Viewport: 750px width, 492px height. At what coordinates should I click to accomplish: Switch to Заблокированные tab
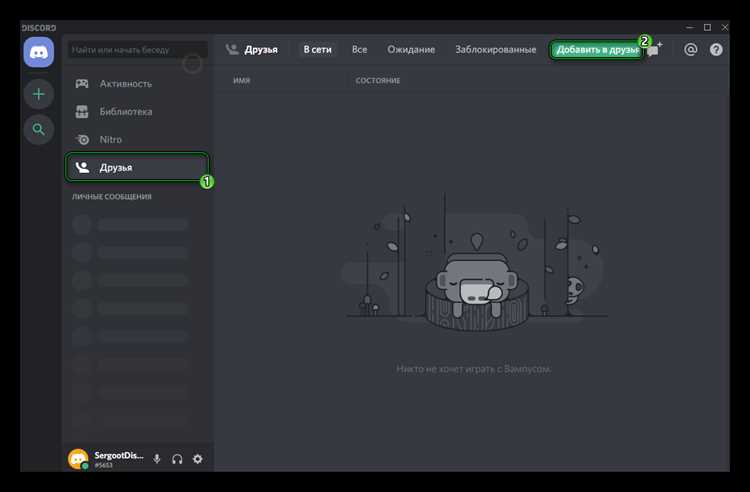tap(496, 49)
